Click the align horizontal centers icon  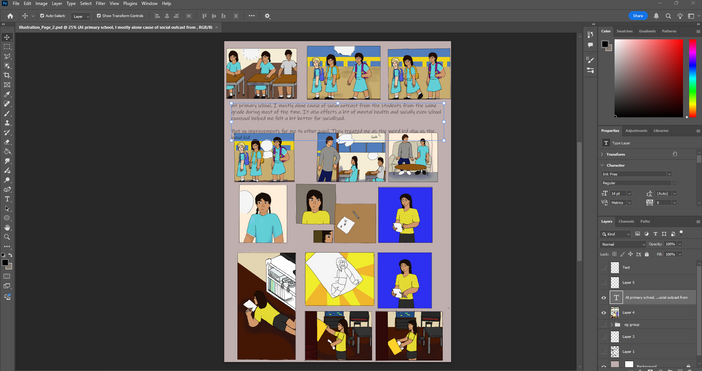(167, 16)
